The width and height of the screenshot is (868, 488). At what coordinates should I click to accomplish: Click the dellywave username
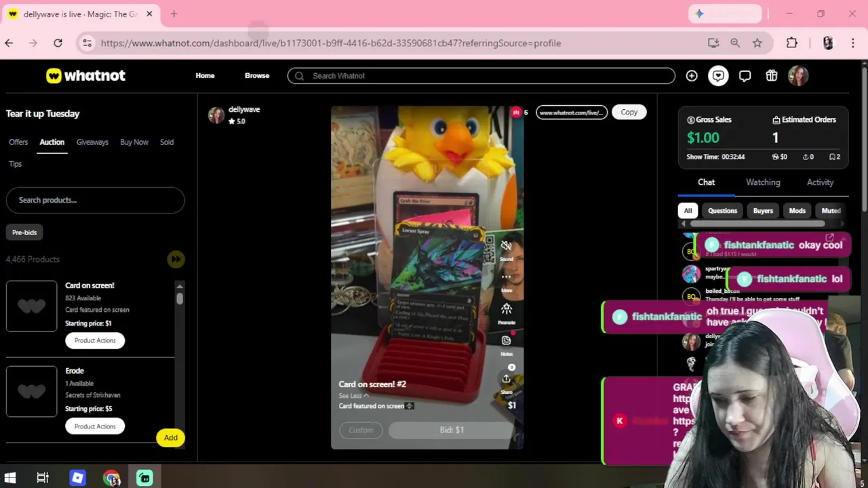tap(244, 109)
